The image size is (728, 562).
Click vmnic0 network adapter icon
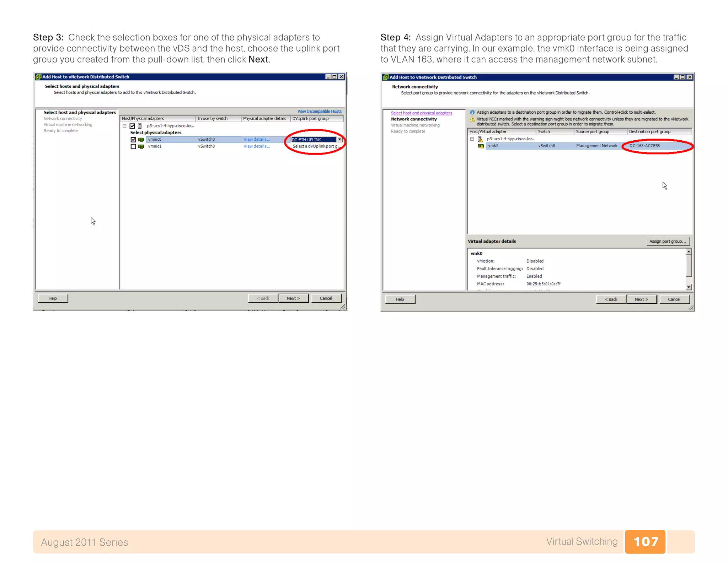point(141,140)
